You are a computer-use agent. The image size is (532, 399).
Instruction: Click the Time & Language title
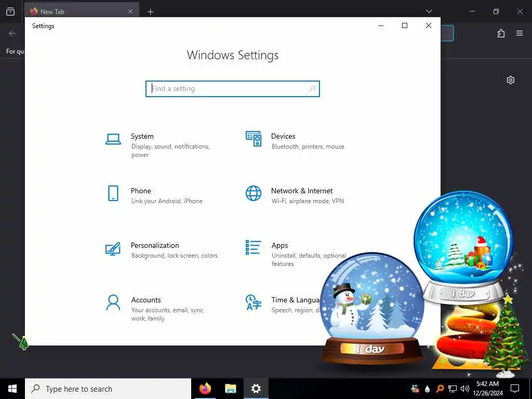pos(295,300)
